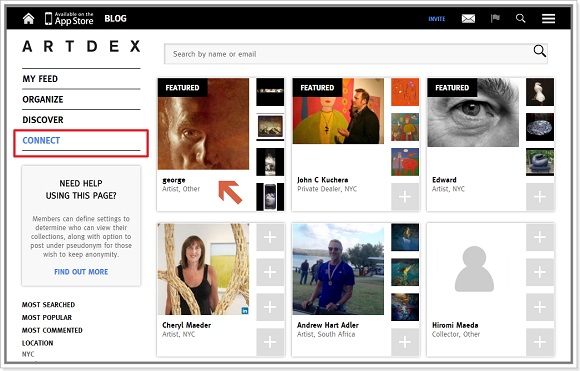Screen dimensions: 580x371
Task: Click Edward profile name
Action: point(444,180)
